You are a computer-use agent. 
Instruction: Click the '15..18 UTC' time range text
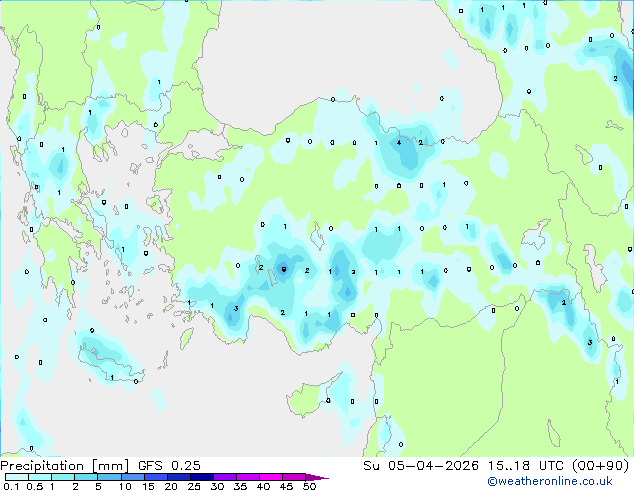[526, 466]
